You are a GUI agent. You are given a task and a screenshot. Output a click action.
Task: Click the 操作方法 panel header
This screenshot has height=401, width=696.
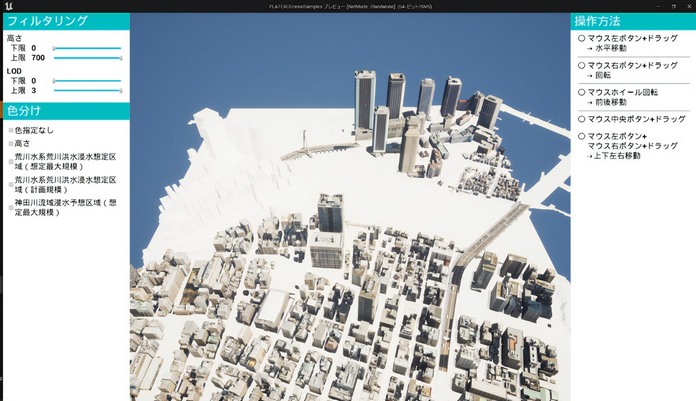(x=633, y=21)
